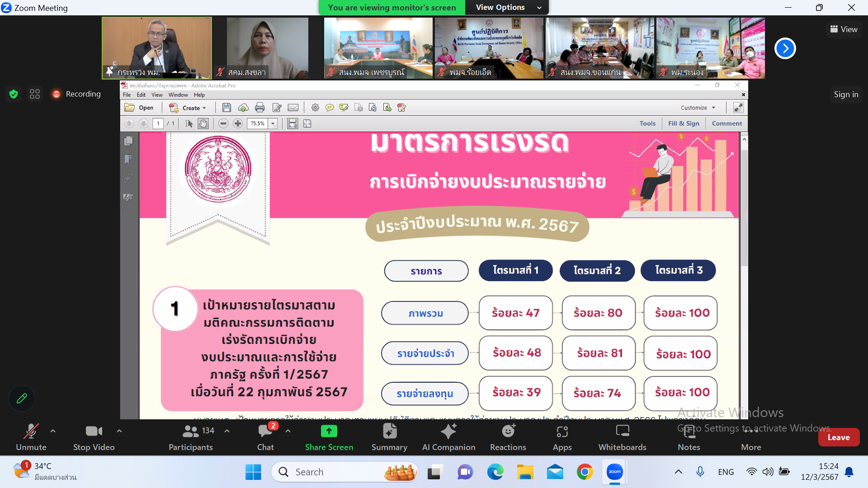Click Save icon in Acrobat toolbar
The width and height of the screenshot is (868, 488).
point(226,108)
